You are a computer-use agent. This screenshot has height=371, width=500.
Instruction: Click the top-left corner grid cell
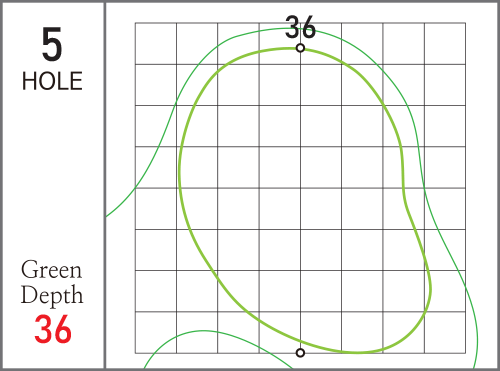click(x=156, y=44)
